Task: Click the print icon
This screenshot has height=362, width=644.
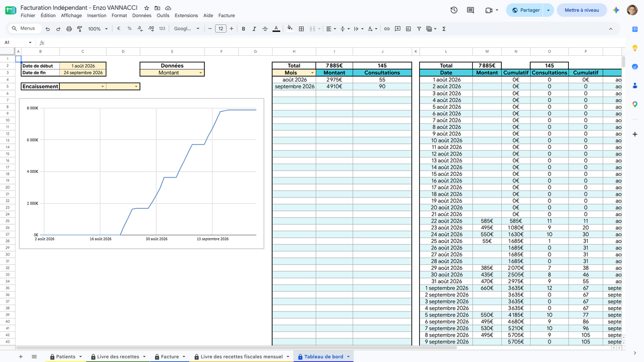Action: [69, 29]
